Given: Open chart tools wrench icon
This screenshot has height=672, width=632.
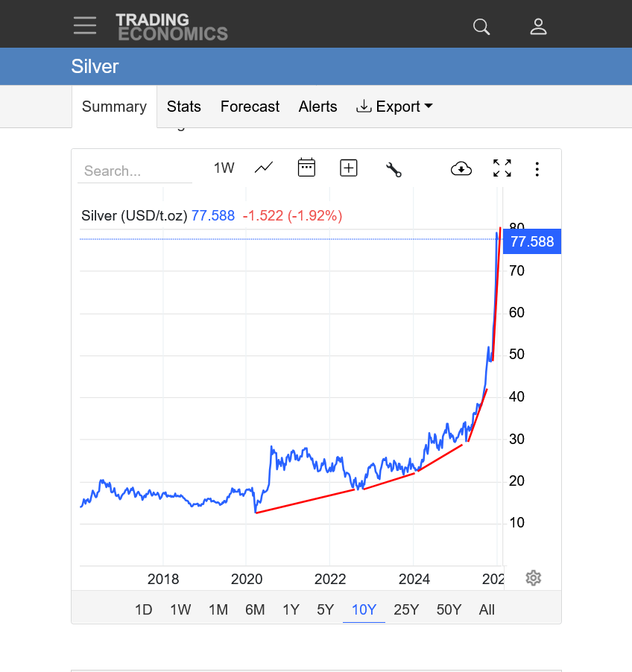Looking at the screenshot, I should point(394,169).
